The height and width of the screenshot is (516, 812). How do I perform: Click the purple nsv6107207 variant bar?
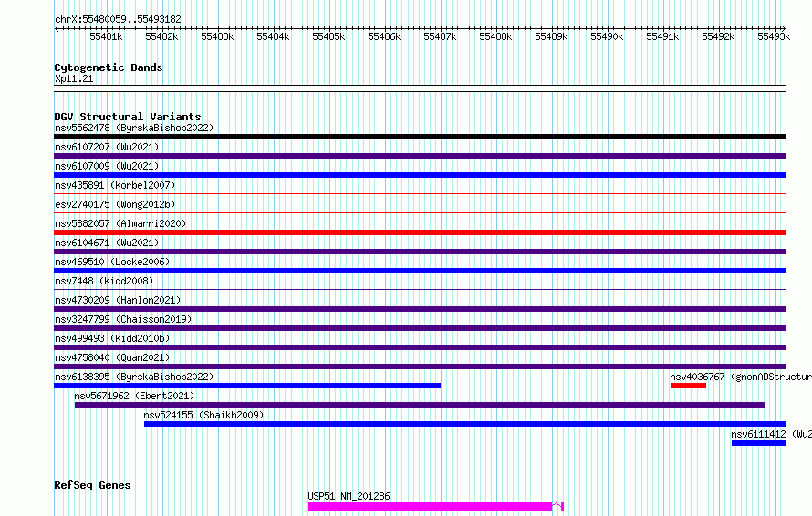tap(420, 156)
